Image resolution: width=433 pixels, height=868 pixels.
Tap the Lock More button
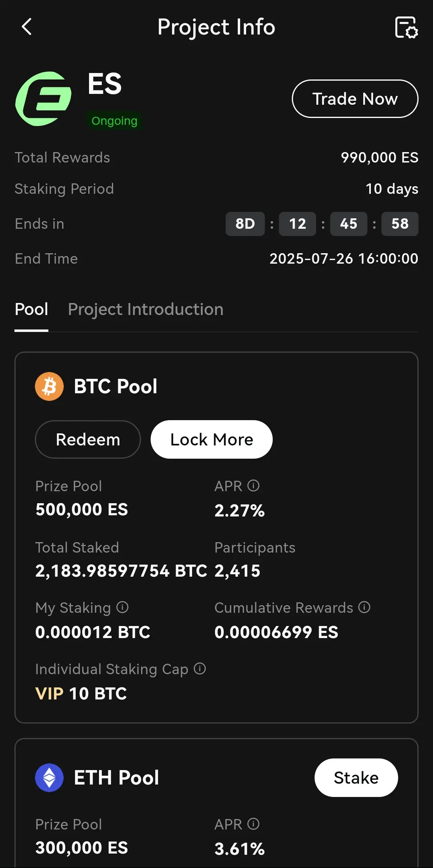point(212,439)
